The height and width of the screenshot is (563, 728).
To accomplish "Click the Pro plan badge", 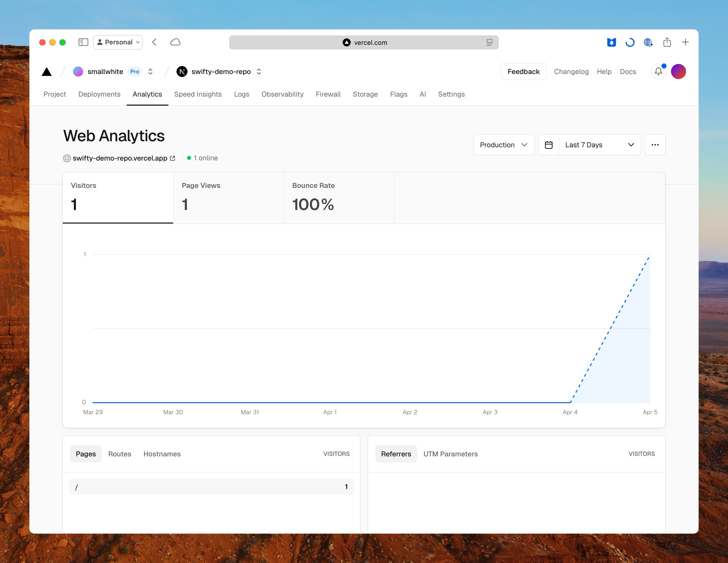I will 135,72.
